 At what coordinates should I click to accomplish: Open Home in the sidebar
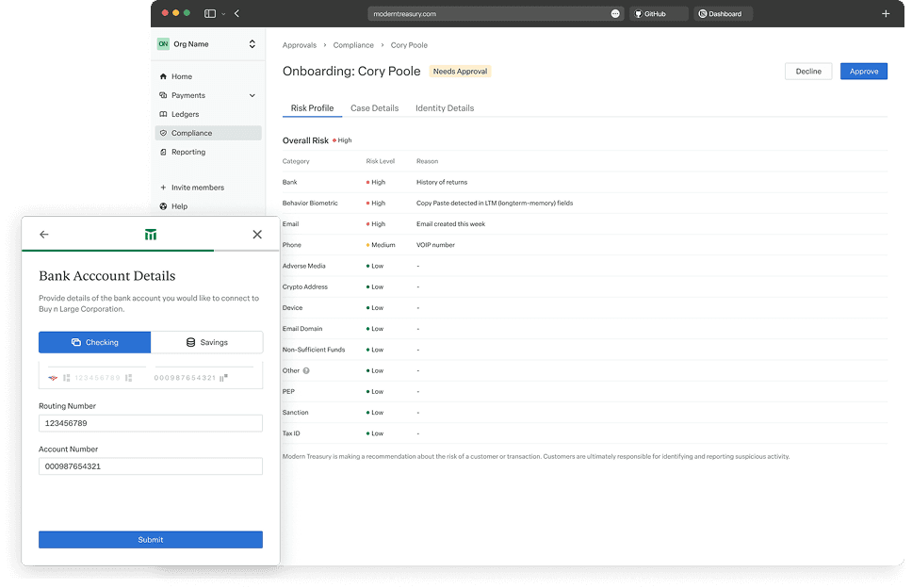pyautogui.click(x=208, y=76)
